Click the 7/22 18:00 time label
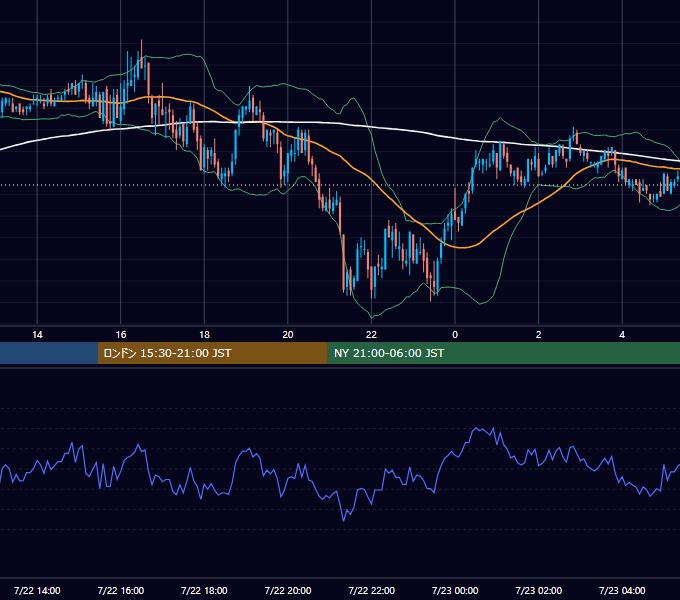The height and width of the screenshot is (600, 680). click(x=204, y=590)
